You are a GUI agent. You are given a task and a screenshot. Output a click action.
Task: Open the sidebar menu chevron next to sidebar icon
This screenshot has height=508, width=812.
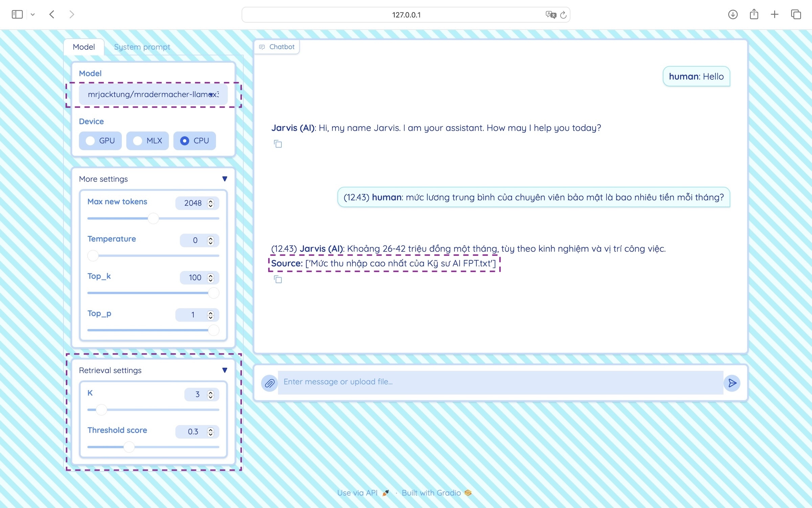(x=32, y=15)
